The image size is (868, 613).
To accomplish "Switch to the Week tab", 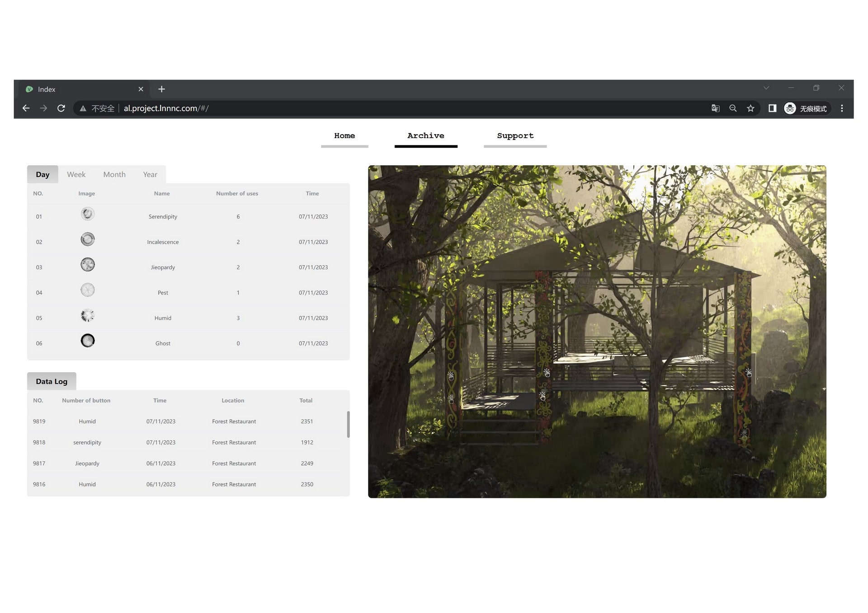I will [76, 174].
